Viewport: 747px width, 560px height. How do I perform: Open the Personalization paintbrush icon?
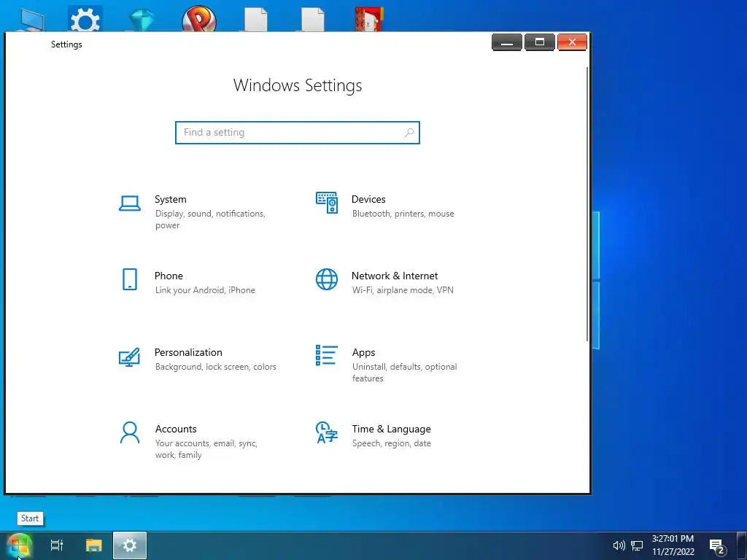129,357
